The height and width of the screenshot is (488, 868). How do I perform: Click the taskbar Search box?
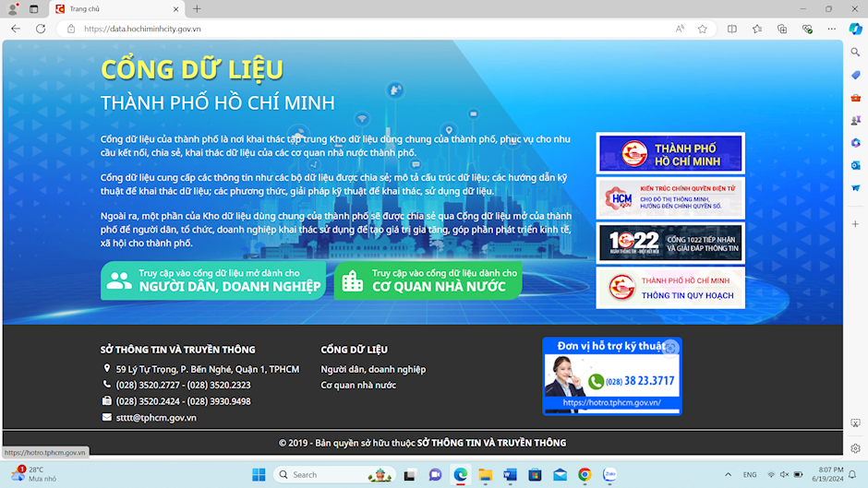click(334, 475)
